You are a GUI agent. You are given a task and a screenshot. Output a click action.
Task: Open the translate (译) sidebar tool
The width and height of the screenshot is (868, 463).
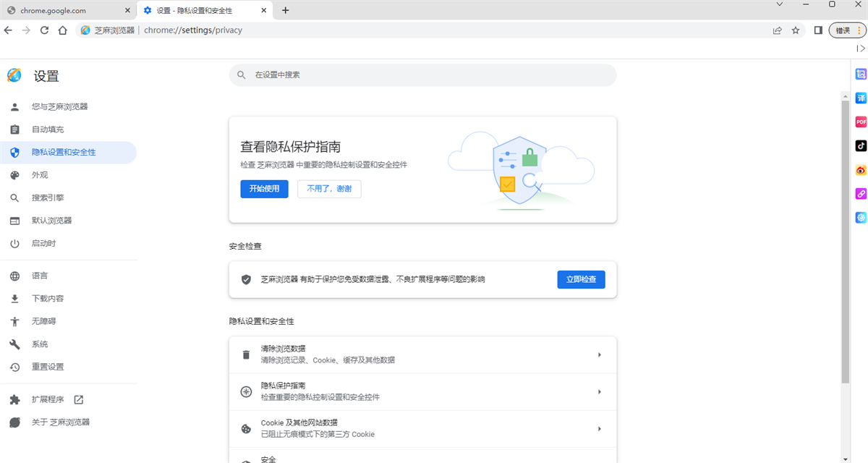pyautogui.click(x=861, y=97)
